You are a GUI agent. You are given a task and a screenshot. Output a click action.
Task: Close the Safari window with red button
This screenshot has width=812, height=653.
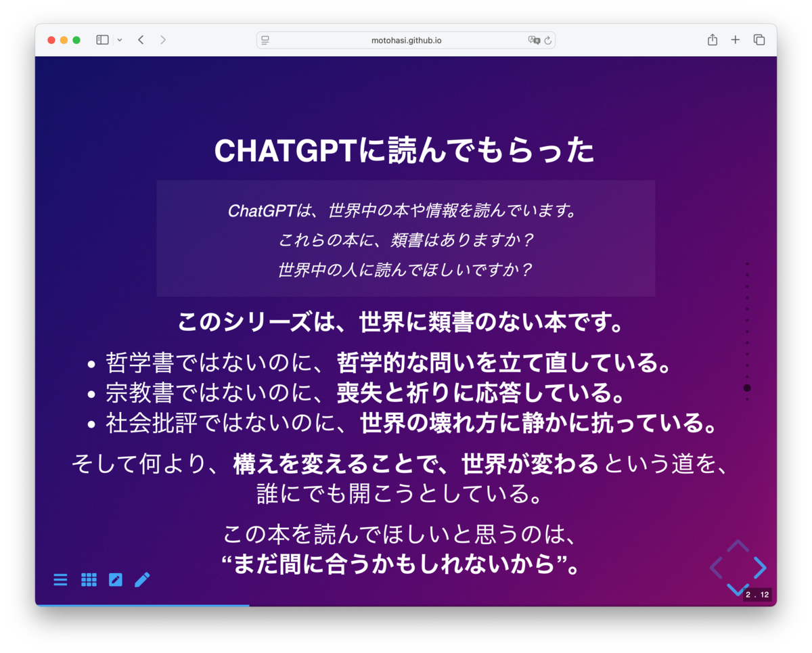[51, 40]
